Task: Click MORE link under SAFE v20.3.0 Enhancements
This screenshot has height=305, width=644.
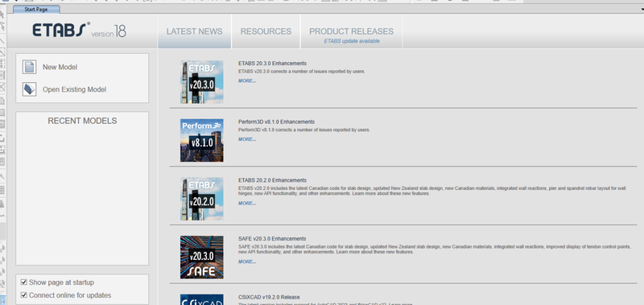Action: point(247,262)
